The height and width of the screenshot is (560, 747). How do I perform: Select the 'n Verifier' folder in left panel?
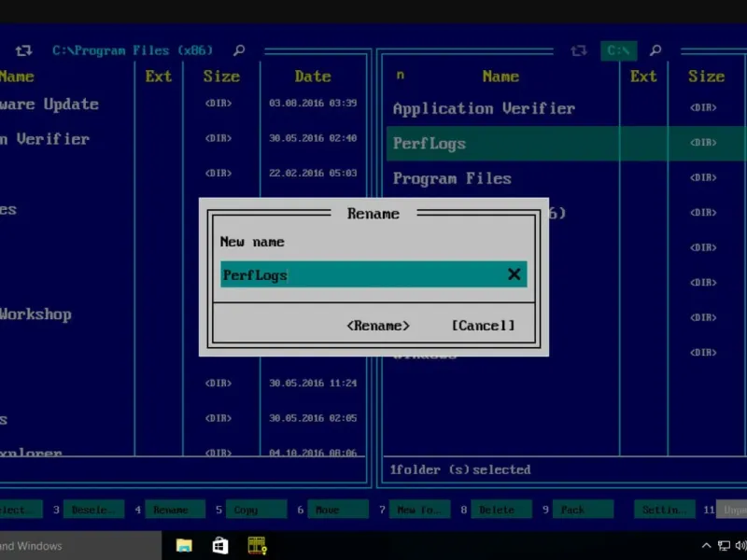point(45,139)
